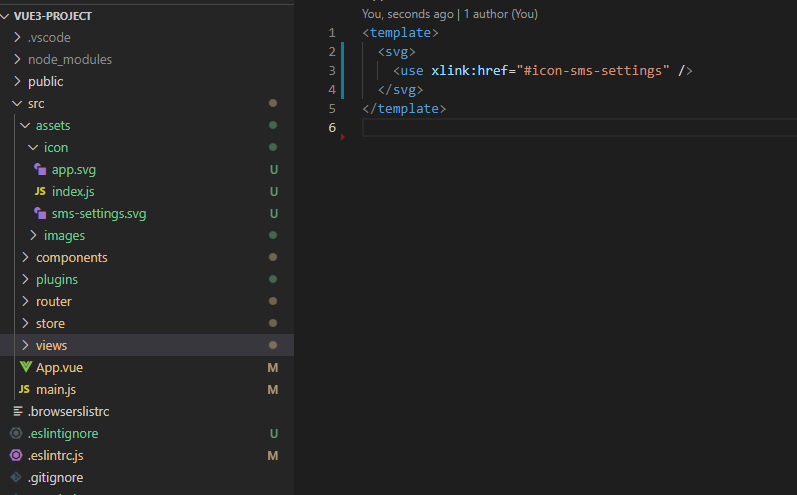
Task: Collapse the VUE3-PROJECT root chevron
Action: [5, 16]
